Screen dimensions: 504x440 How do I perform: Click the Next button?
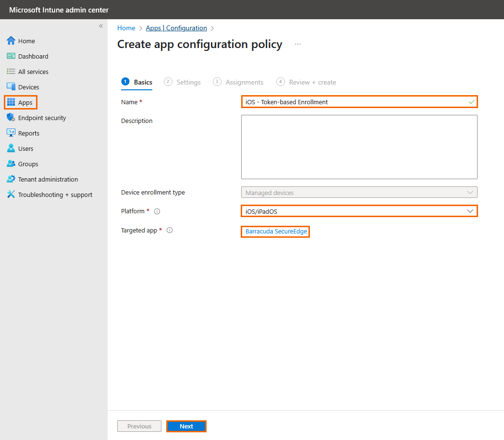pos(186,426)
